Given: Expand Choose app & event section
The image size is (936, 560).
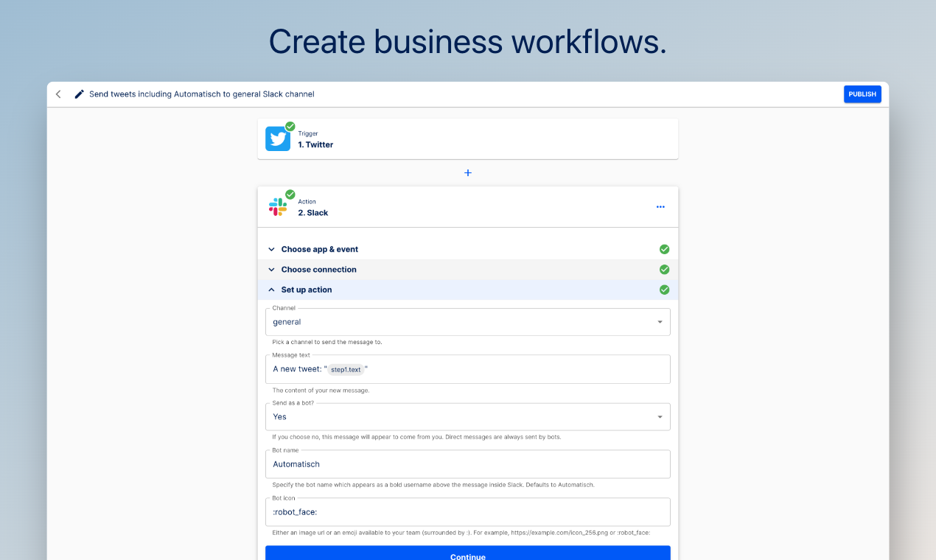Looking at the screenshot, I should (468, 249).
